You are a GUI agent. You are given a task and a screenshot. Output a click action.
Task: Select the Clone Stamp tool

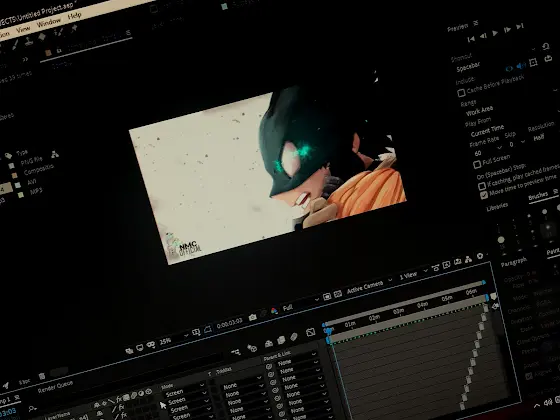point(29,41)
